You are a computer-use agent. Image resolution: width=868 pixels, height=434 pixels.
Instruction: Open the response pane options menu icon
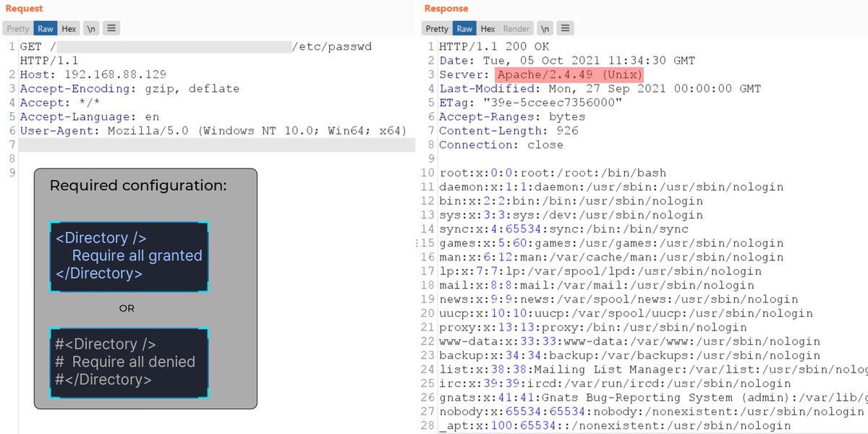click(x=566, y=29)
